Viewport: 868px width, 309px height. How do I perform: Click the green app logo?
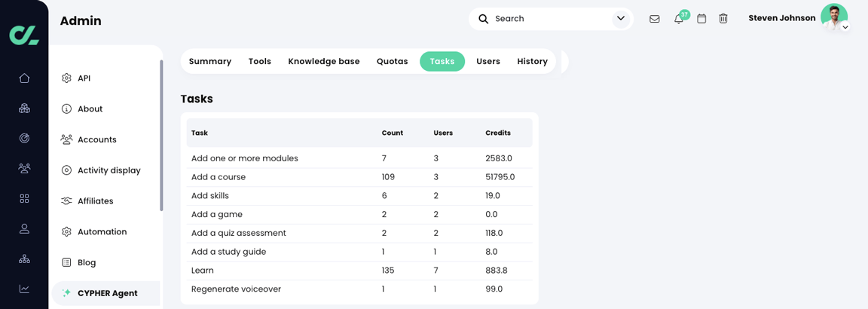click(24, 35)
